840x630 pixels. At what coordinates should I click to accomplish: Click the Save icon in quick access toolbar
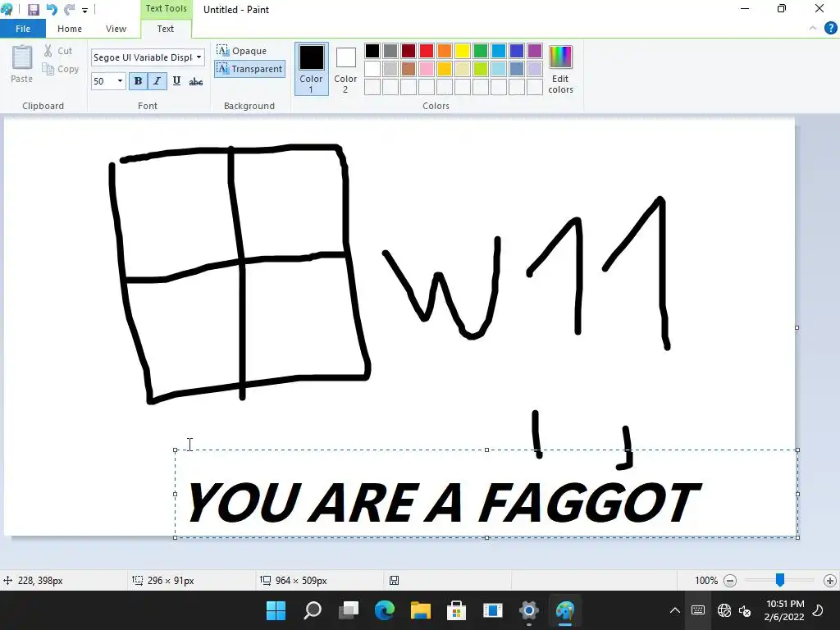pos(33,10)
